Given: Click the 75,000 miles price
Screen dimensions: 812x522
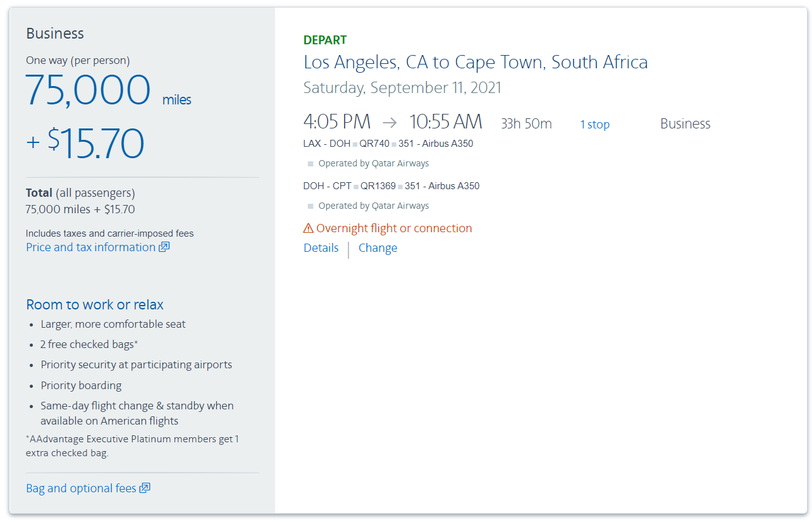Looking at the screenshot, I should coord(89,90).
